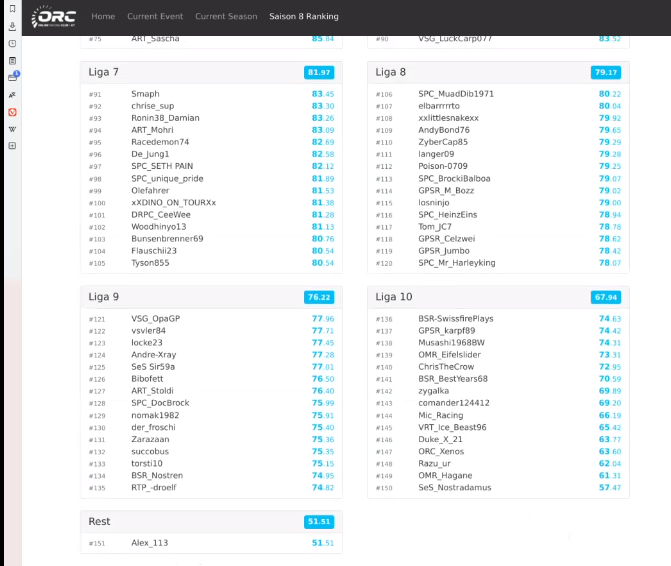This screenshot has width=671, height=566.
Task: Open the Wikipedia web panel
Action: pyautogui.click(x=11, y=129)
